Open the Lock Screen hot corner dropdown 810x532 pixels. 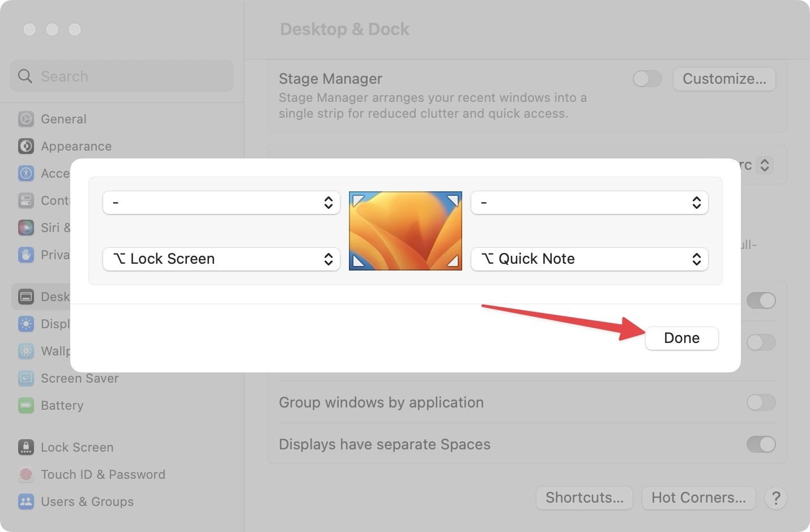pos(221,259)
